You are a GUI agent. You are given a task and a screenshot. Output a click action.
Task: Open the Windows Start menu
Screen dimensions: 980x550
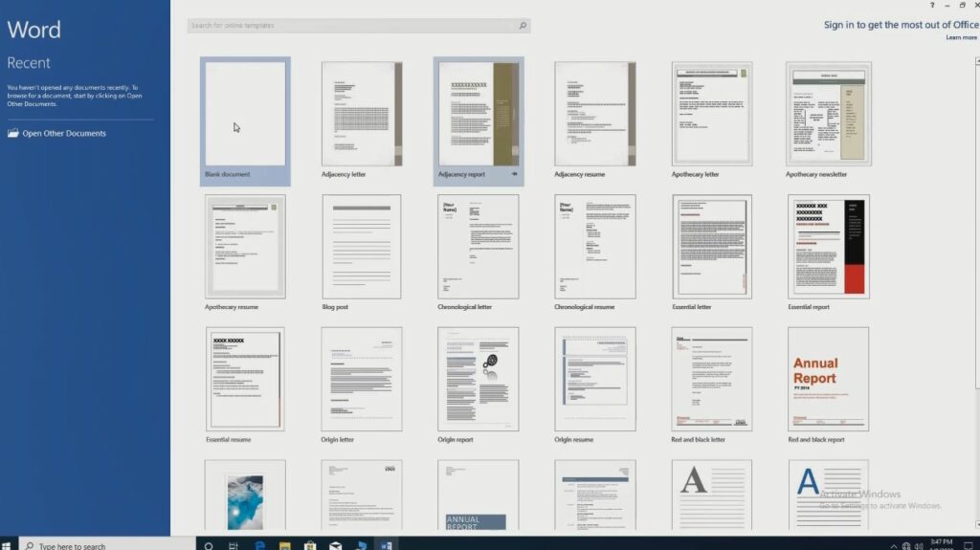point(8,545)
